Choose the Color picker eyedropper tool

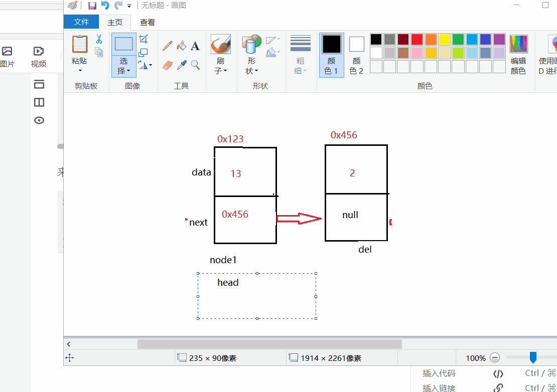[181, 64]
